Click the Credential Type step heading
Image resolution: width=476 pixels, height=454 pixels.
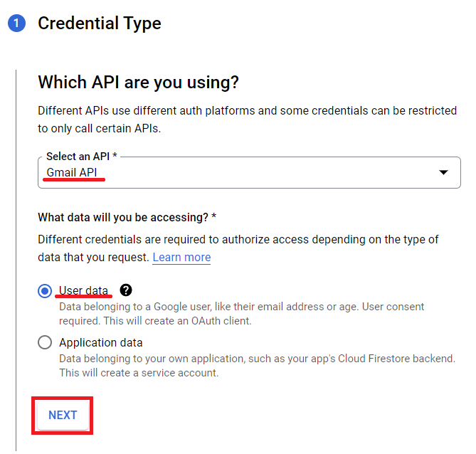point(100,23)
